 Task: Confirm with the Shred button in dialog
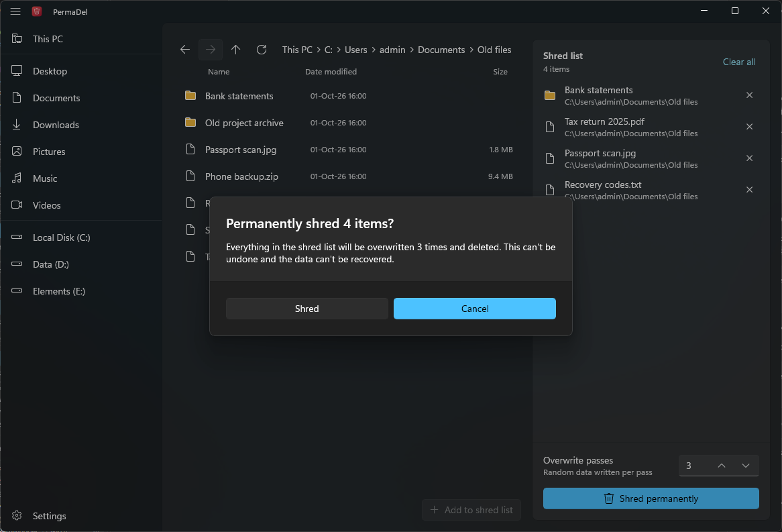[x=306, y=309]
